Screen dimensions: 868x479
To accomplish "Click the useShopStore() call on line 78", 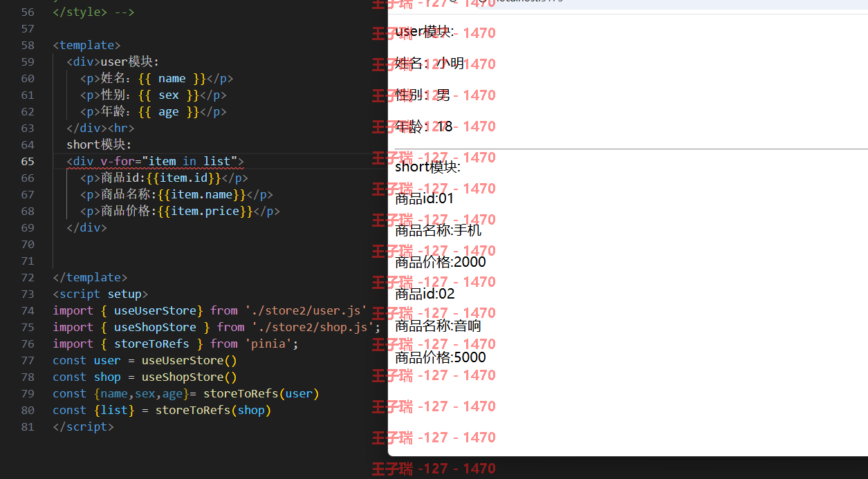I will click(189, 377).
